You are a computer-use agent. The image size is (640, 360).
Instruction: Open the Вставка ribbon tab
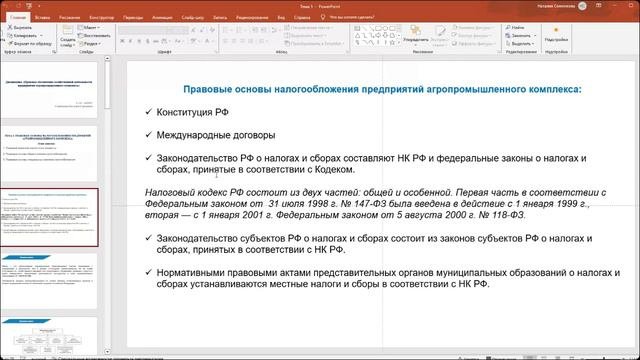42,18
